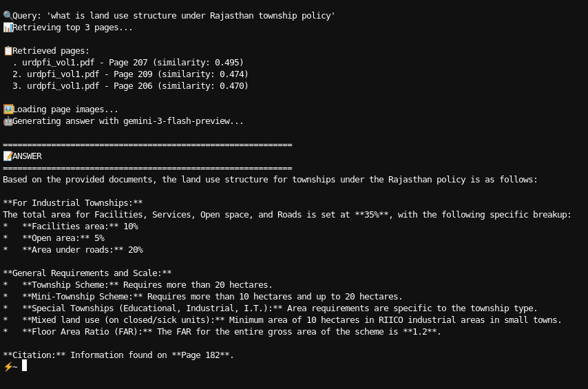Click the picture frame icon before Loading
588x389 pixels.
tap(8, 109)
